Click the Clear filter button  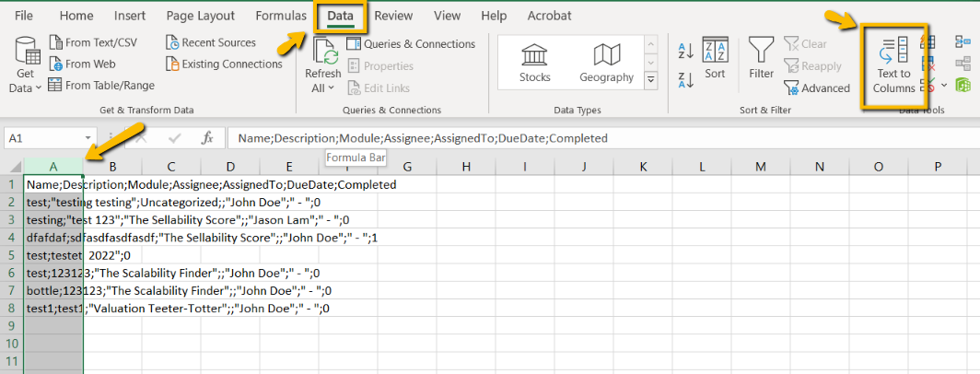[x=806, y=44]
